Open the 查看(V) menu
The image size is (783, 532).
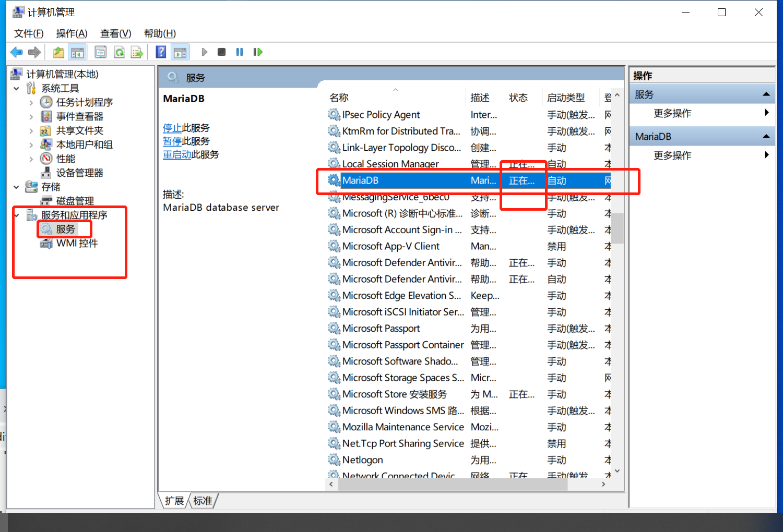(115, 33)
